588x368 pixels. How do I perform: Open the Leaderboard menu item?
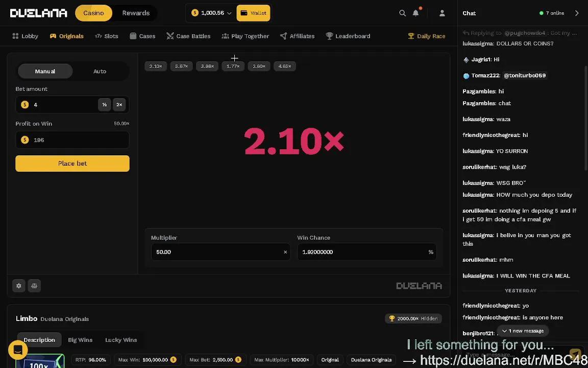348,36
